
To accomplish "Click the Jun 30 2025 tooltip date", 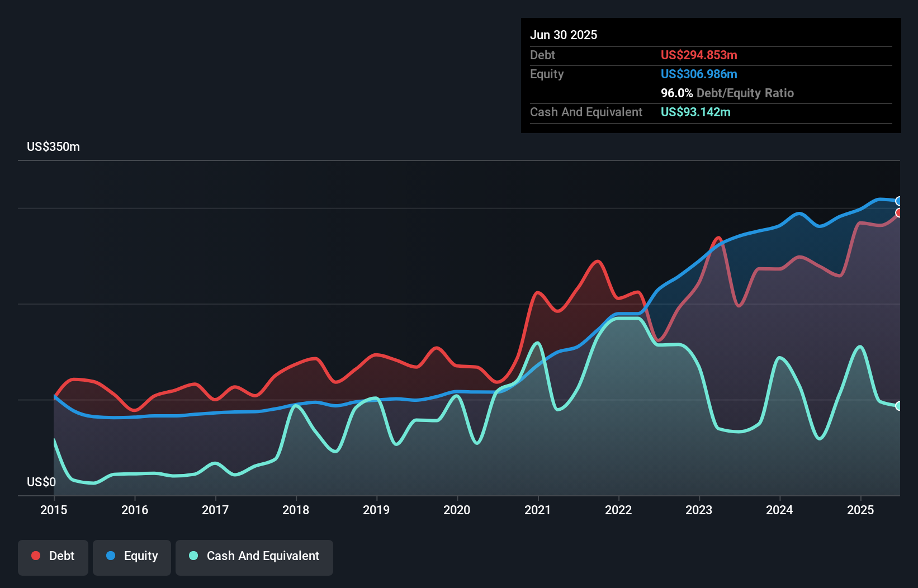I will pyautogui.click(x=564, y=35).
